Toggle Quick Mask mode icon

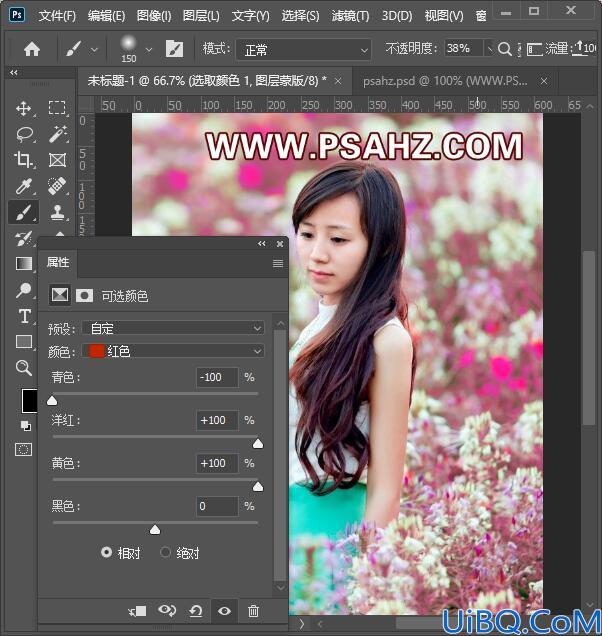(24, 449)
